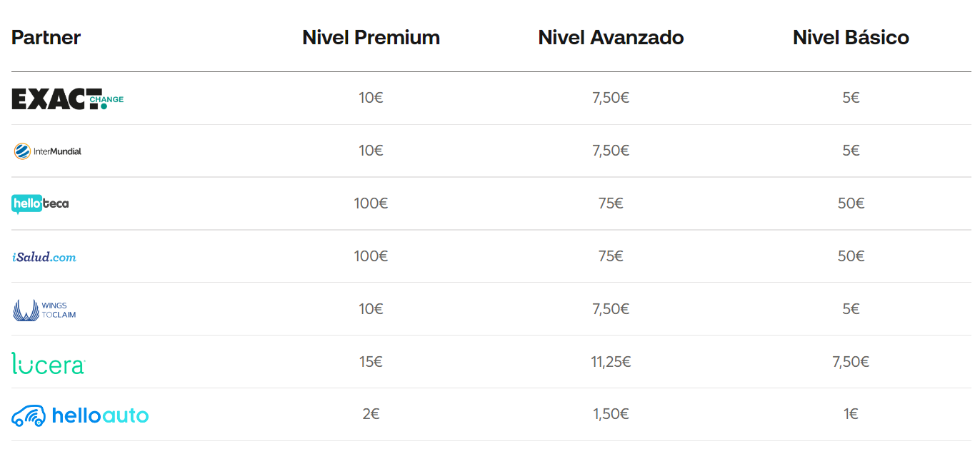Click the lucera logo

[49, 363]
